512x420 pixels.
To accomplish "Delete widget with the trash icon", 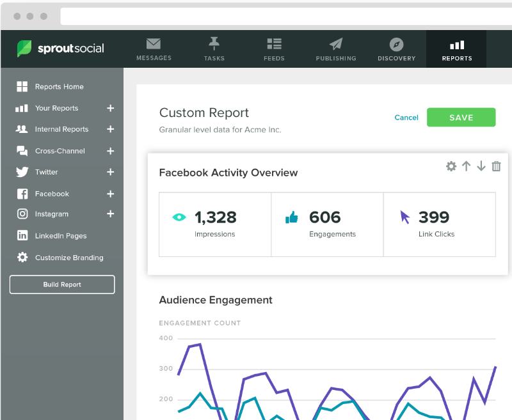I will [x=496, y=166].
